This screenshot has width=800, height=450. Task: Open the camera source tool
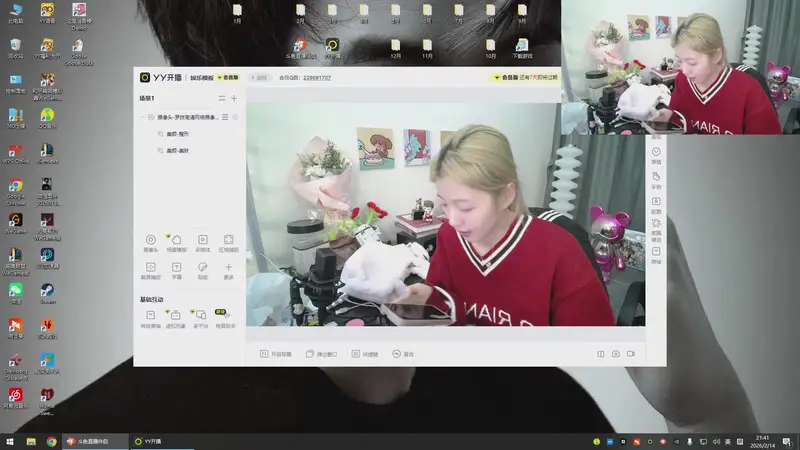[150, 241]
